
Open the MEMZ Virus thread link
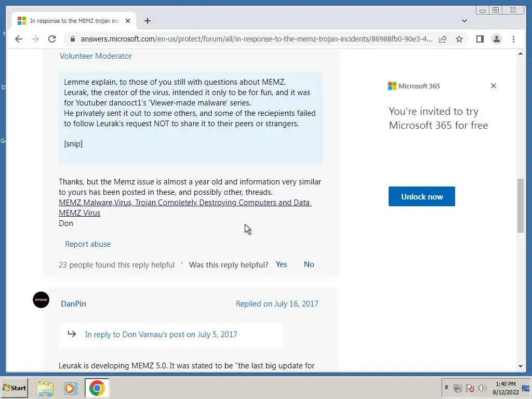tap(79, 213)
